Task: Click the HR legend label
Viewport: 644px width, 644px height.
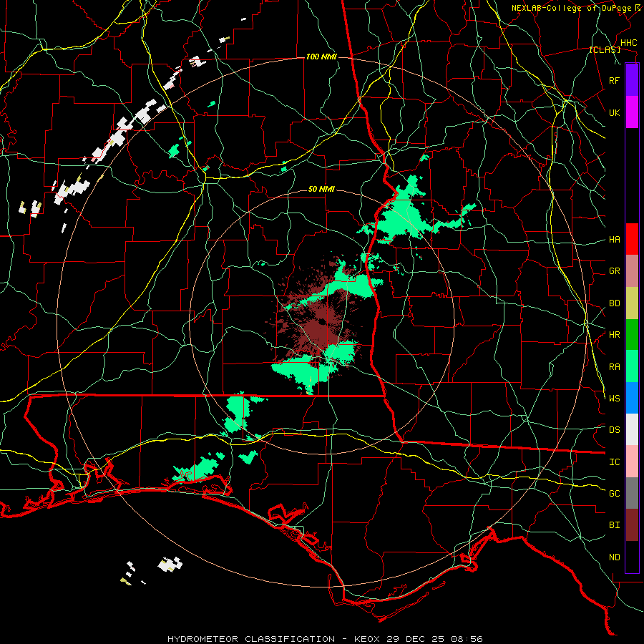Action: pos(615,335)
